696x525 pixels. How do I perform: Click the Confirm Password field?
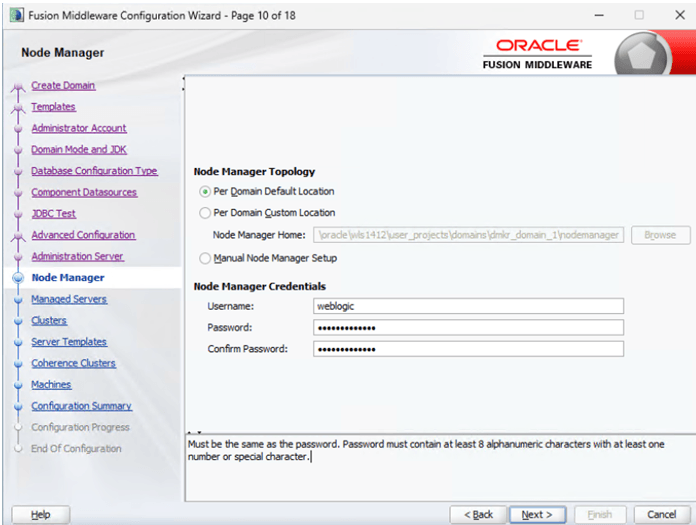pos(468,349)
